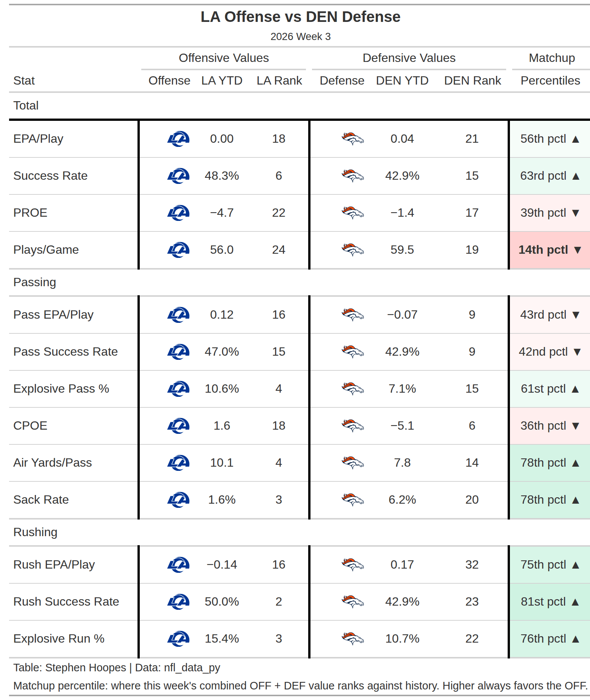Click the Broncos logo in CPOE row
This screenshot has width=590, height=700.
click(353, 426)
